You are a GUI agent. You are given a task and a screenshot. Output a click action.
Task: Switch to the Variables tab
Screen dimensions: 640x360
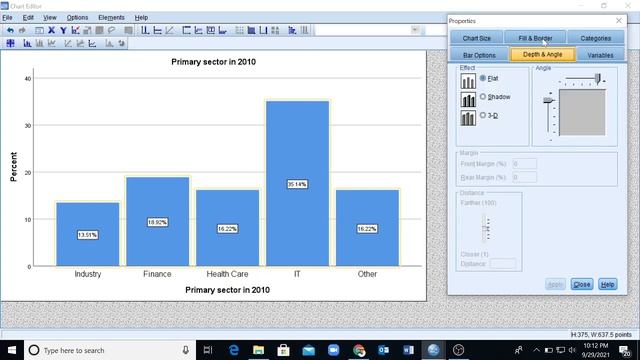pyautogui.click(x=600, y=55)
